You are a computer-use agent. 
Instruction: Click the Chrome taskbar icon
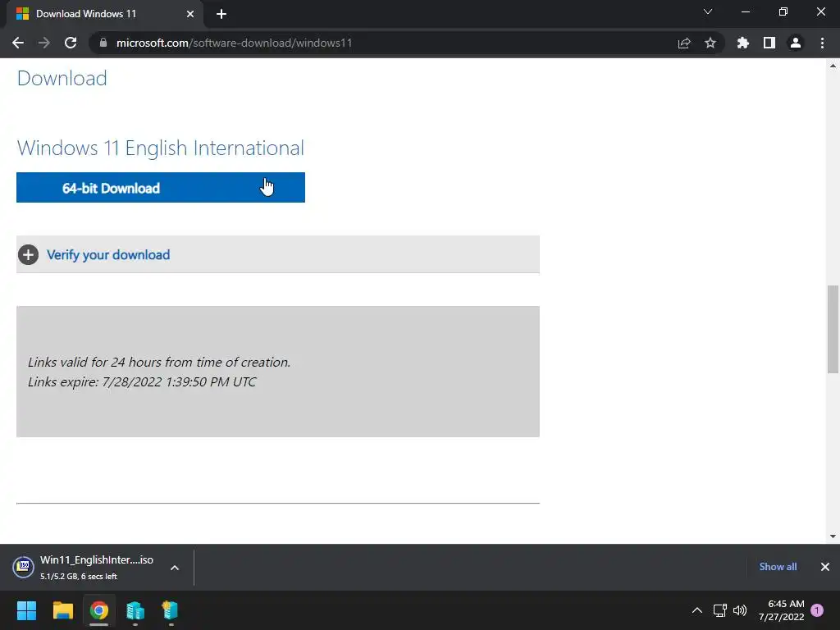(x=99, y=610)
